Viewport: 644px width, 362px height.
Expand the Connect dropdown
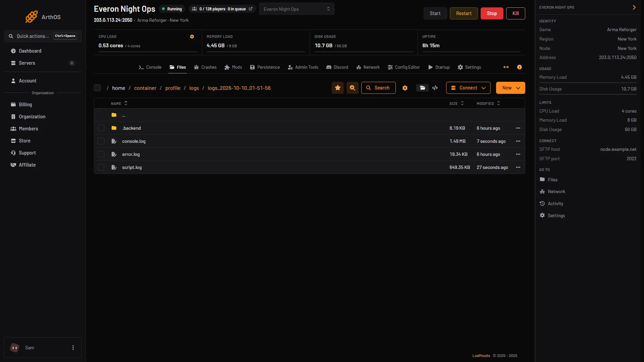pyautogui.click(x=468, y=88)
